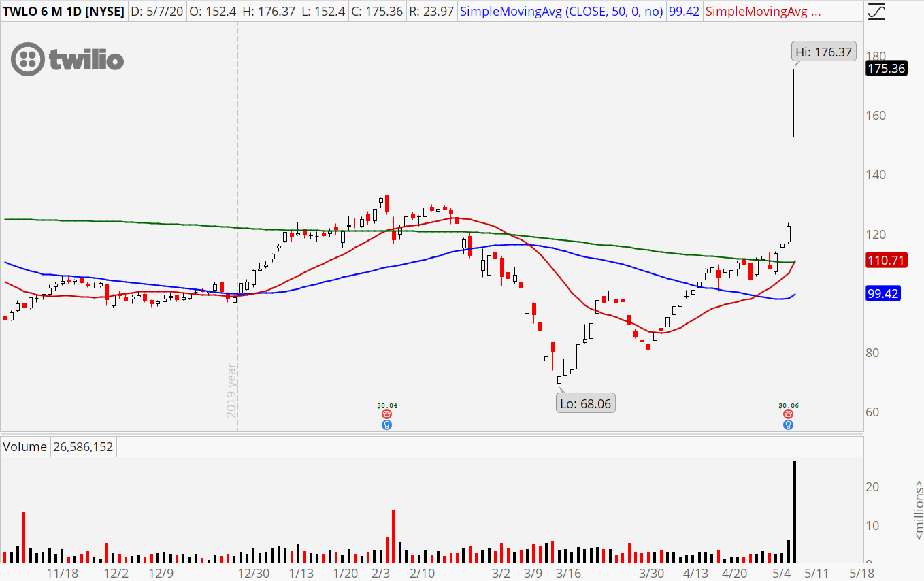Click the 5/11 date on the time axis
This screenshot has height=581, width=924.
[x=817, y=573]
